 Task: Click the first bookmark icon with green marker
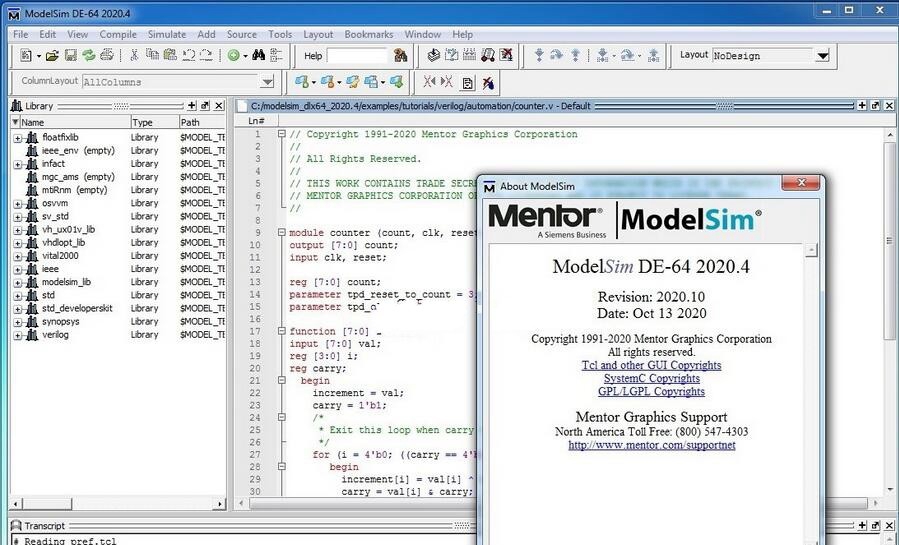(302, 82)
